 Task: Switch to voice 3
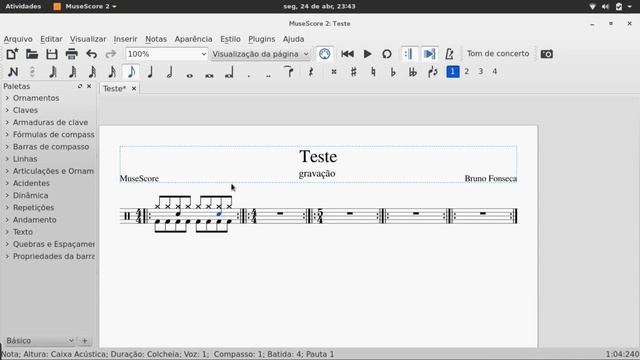(480, 71)
